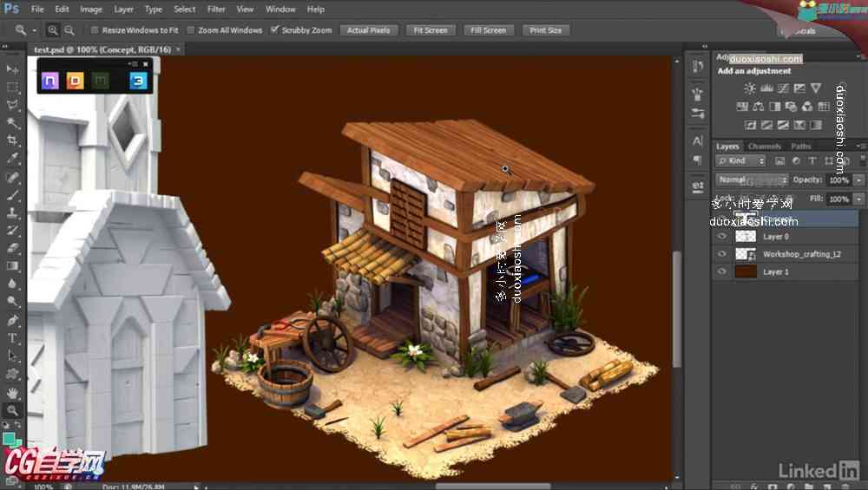Click the Zoom In icon in options bar

(x=53, y=30)
